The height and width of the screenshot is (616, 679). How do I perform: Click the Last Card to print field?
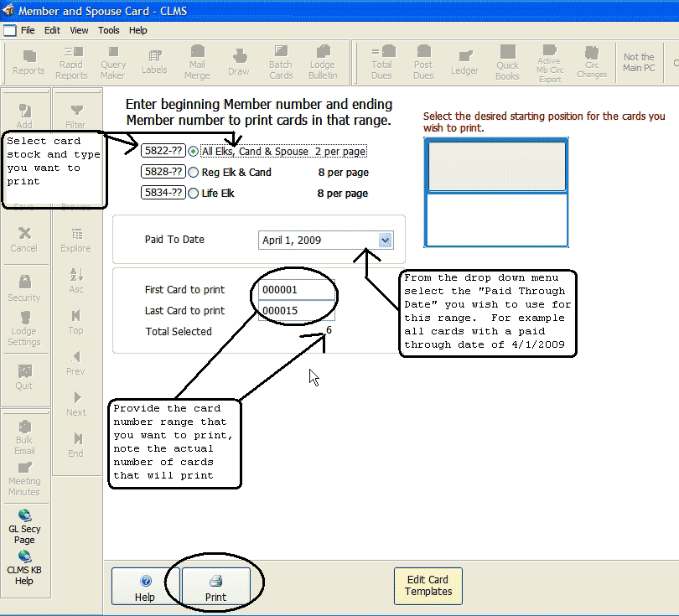[296, 312]
